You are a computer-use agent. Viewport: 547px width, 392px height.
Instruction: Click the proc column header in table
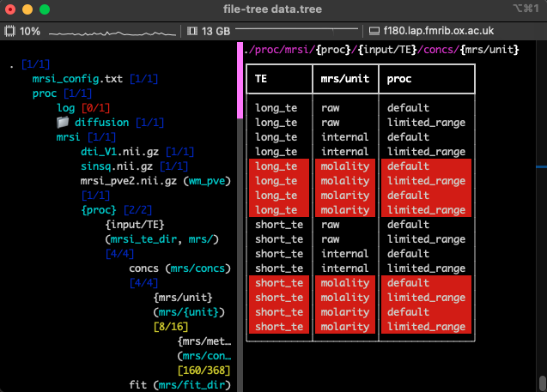[398, 79]
